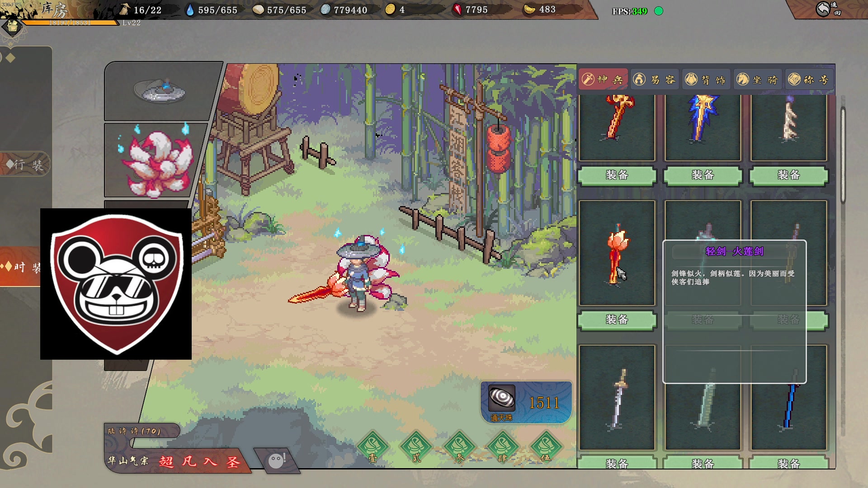The width and height of the screenshot is (868, 488).
Task: Select the silver sword weapon thumbnail
Action: click(617, 399)
